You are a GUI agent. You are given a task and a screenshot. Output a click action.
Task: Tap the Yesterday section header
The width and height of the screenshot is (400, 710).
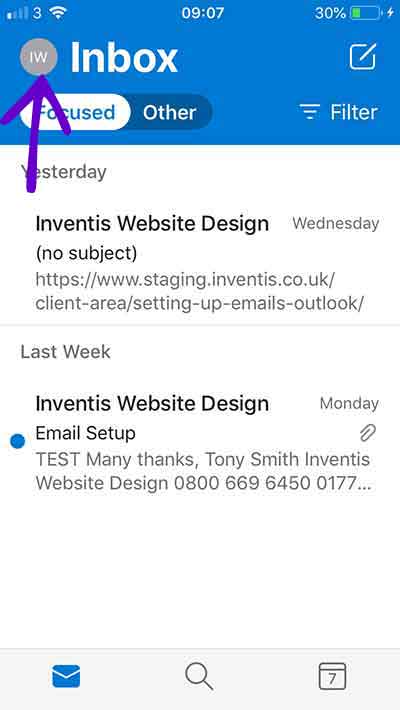63,172
